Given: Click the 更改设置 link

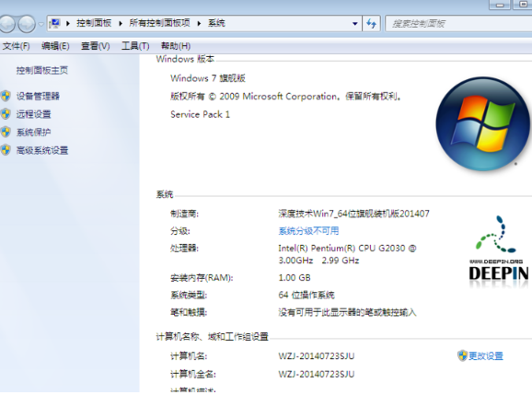Looking at the screenshot, I should pos(485,356).
